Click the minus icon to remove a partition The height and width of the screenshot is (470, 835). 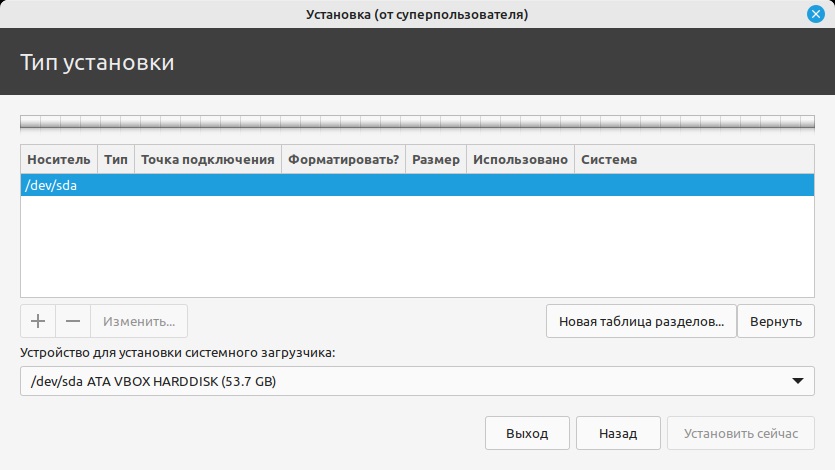73,321
